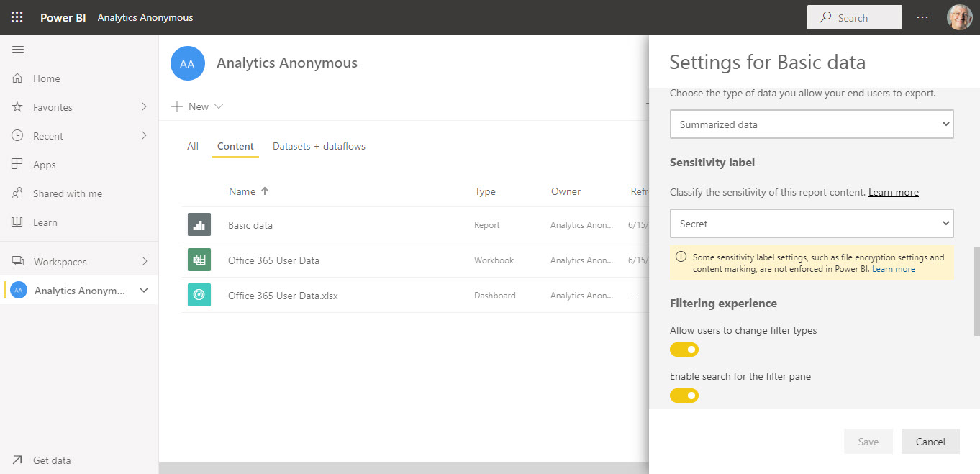Open Learn more link for sensitivity label
The height and width of the screenshot is (474, 980).
(x=894, y=192)
